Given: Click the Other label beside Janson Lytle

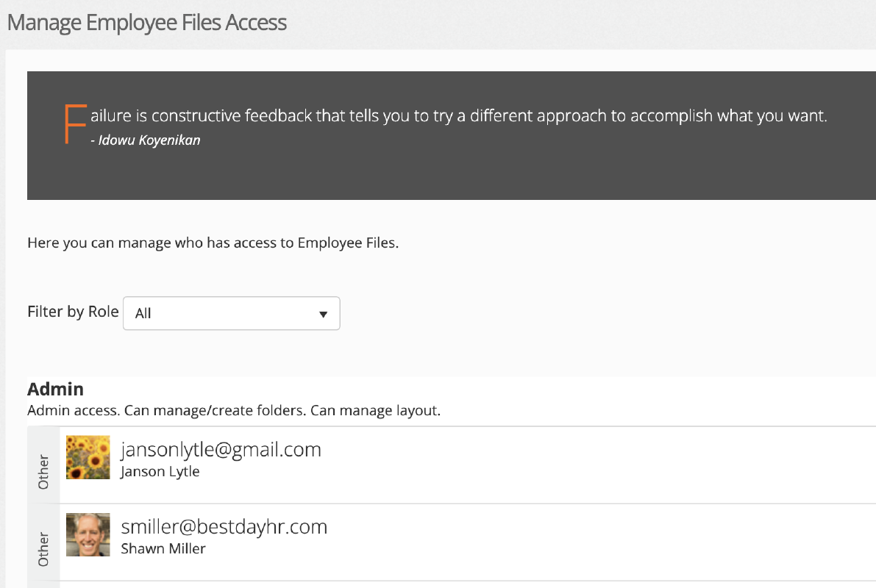Looking at the screenshot, I should [43, 472].
